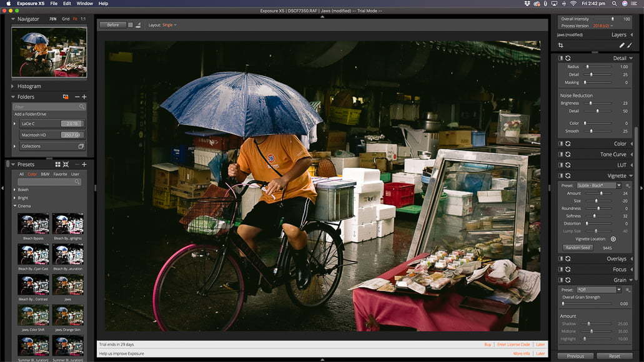This screenshot has width=644, height=362.
Task: Click the Vignette Location crosshair icon
Action: pos(613,239)
